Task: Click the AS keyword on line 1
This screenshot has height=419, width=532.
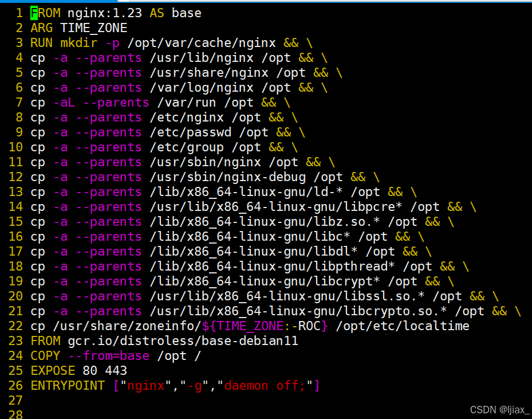Action: pos(157,13)
